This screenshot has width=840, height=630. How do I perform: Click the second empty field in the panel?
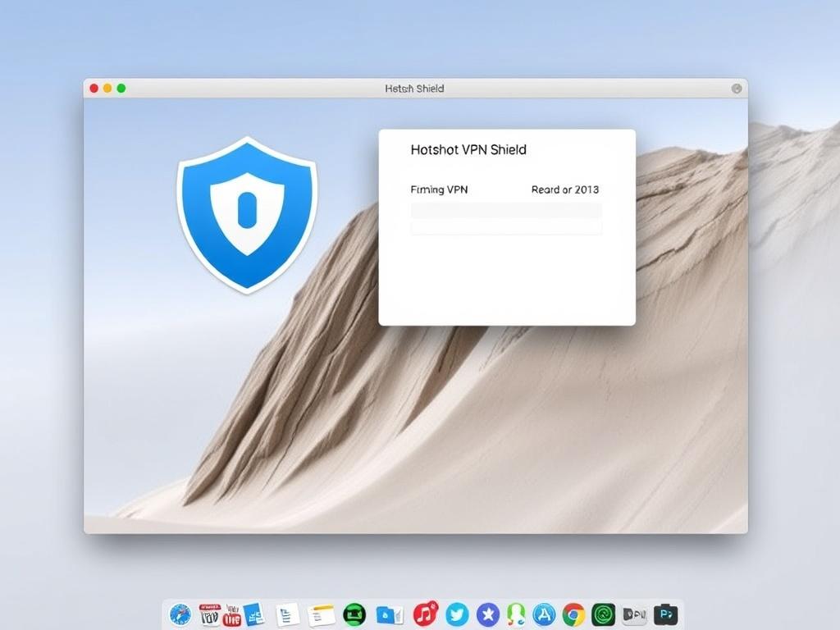tap(506, 227)
